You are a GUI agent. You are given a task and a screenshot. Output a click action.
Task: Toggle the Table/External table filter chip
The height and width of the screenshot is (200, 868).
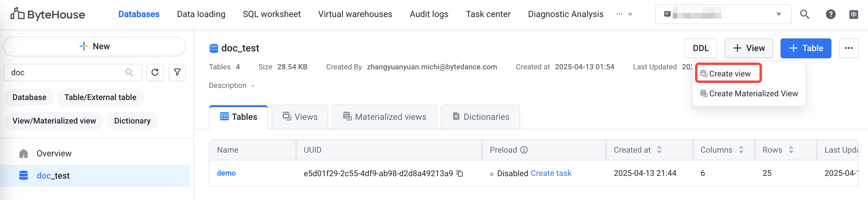(x=100, y=97)
